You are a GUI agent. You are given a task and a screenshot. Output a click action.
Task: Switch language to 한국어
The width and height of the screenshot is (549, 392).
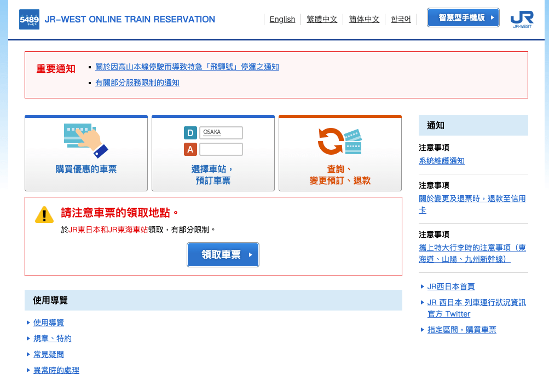point(401,19)
